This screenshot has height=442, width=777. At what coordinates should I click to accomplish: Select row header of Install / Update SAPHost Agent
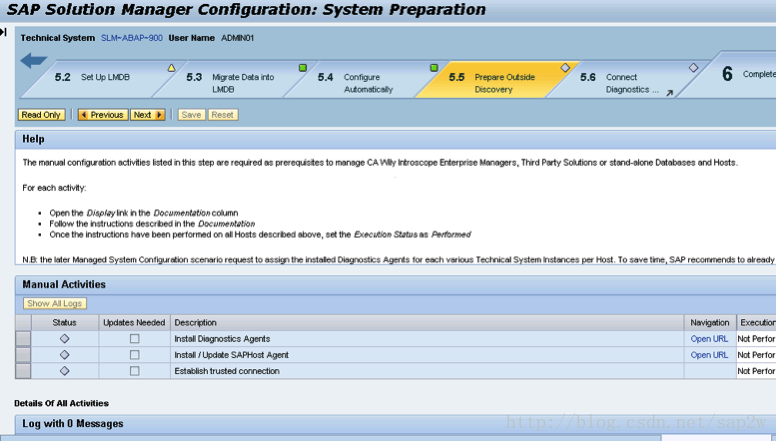click(23, 355)
